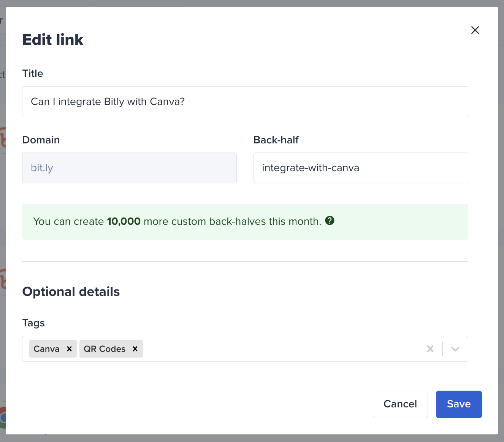Select the Canva tag chip
This screenshot has height=442, width=504.
(46, 349)
